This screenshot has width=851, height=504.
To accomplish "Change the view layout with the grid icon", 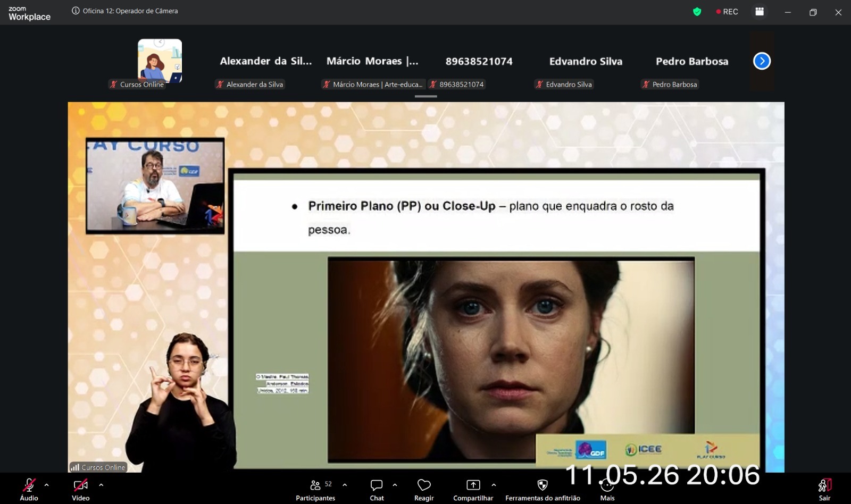I will (x=760, y=12).
